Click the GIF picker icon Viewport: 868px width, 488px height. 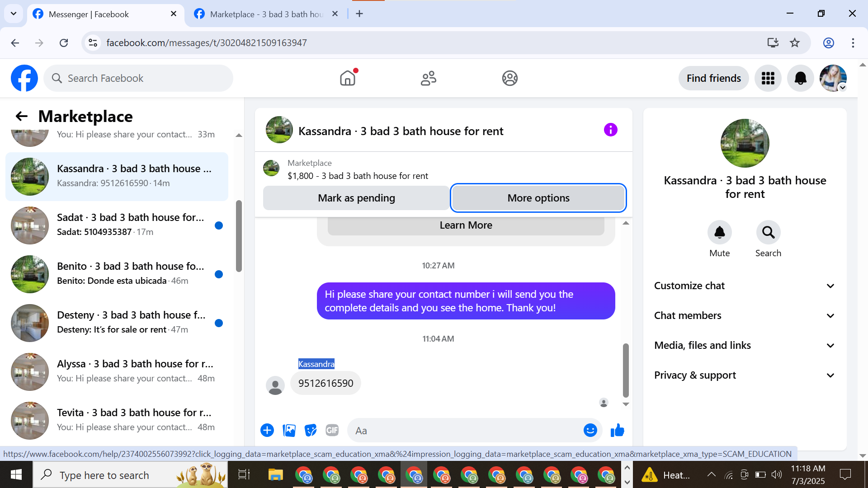pos(332,431)
